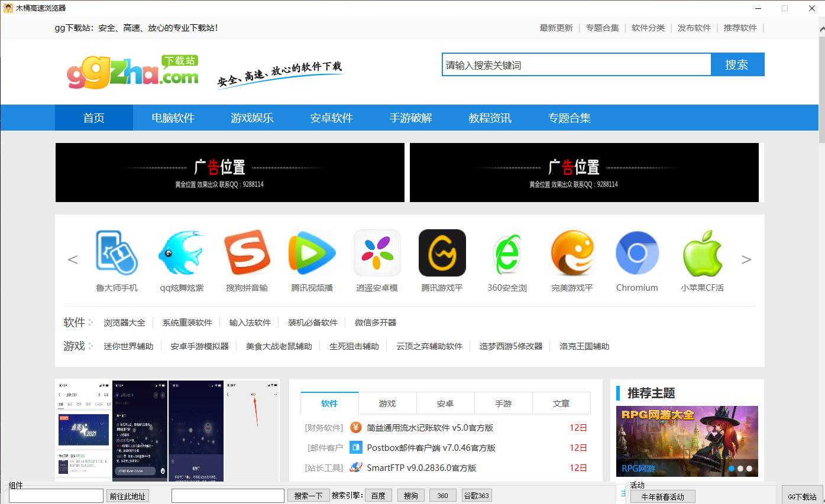Image resolution: width=825 pixels, height=504 pixels.
Task: Open 推荐软件 top link
Action: pos(740,28)
